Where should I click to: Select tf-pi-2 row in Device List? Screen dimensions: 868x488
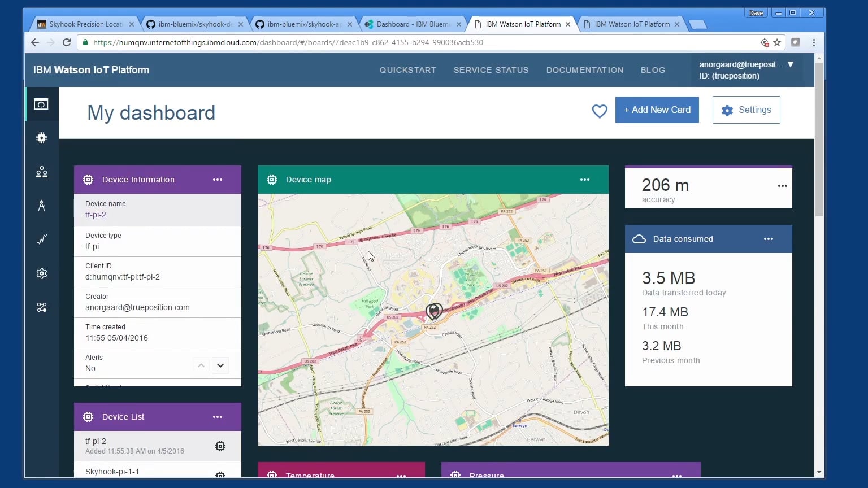pyautogui.click(x=158, y=446)
